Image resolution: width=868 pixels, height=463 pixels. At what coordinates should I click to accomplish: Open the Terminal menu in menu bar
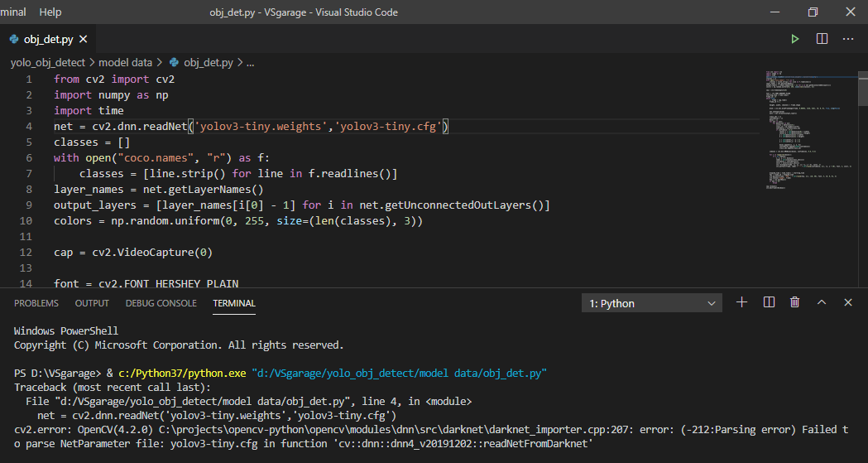coord(12,12)
